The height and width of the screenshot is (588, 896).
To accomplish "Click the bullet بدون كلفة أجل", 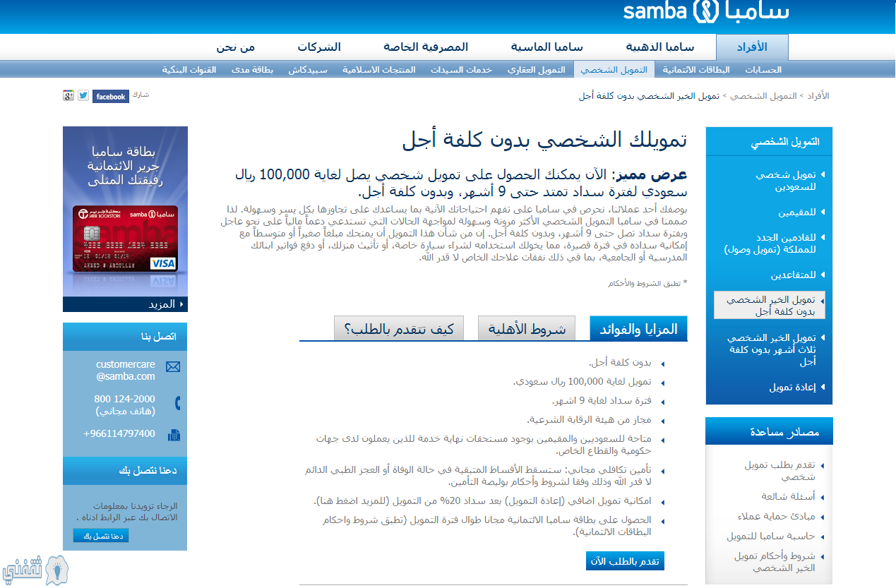I will click(620, 363).
